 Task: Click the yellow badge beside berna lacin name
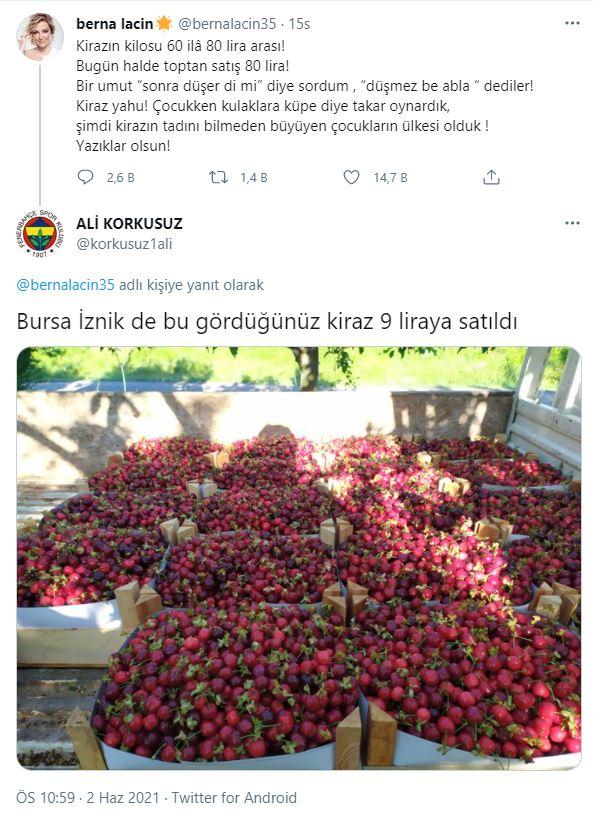point(165,24)
